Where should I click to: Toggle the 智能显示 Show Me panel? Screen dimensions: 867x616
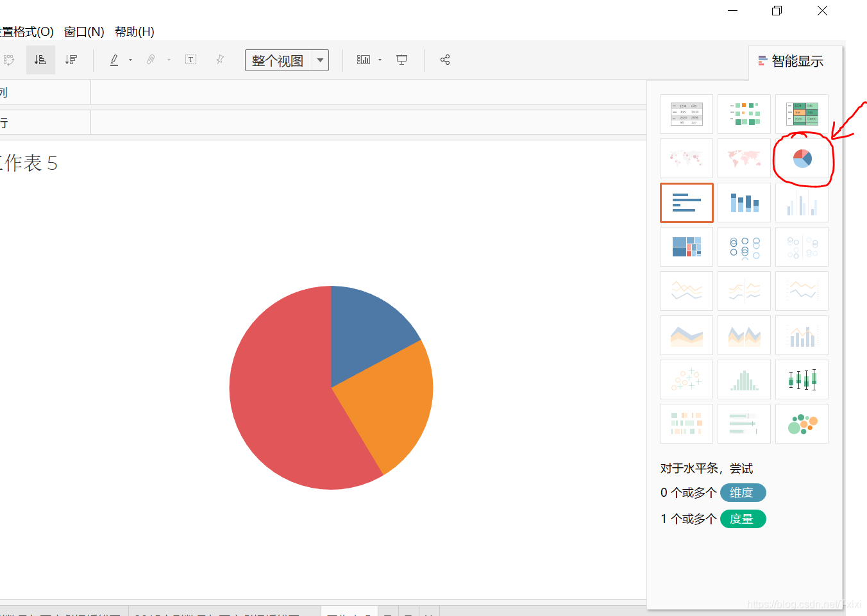point(791,62)
